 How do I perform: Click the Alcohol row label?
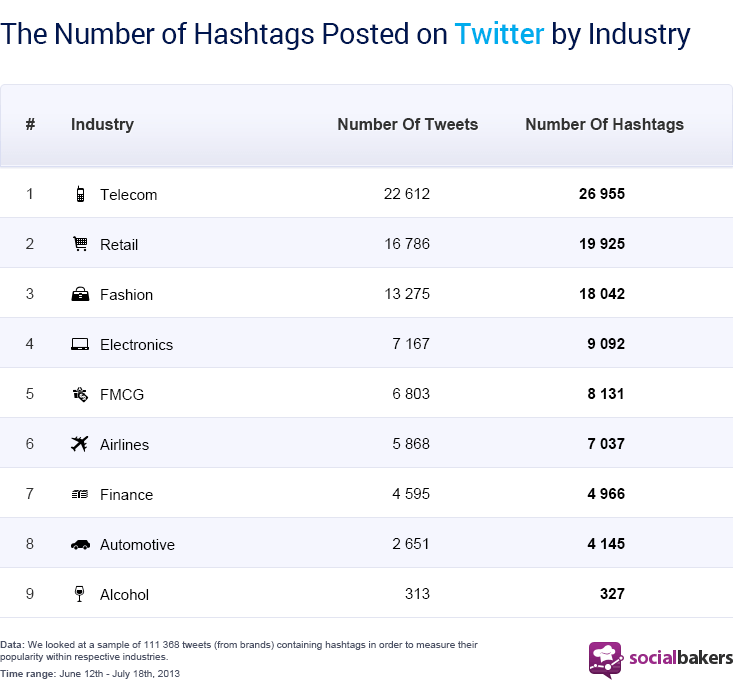click(x=124, y=594)
